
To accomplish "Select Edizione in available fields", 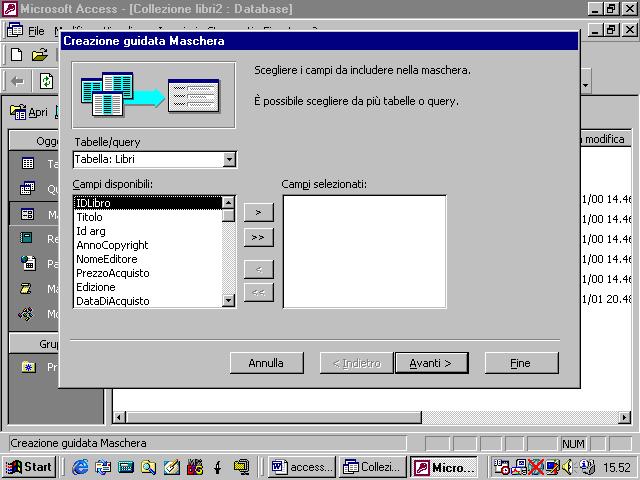I will (x=148, y=287).
